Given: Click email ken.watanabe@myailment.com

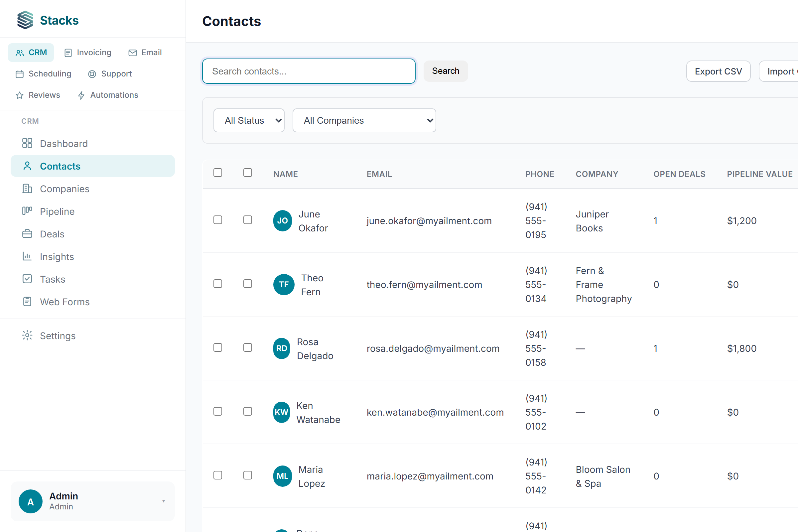Looking at the screenshot, I should click(x=435, y=412).
